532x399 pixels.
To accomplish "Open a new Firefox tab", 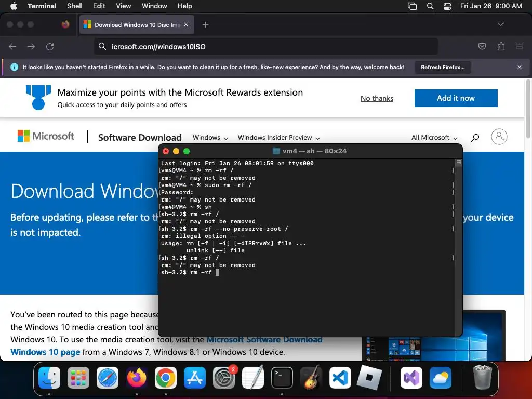I will [205, 25].
